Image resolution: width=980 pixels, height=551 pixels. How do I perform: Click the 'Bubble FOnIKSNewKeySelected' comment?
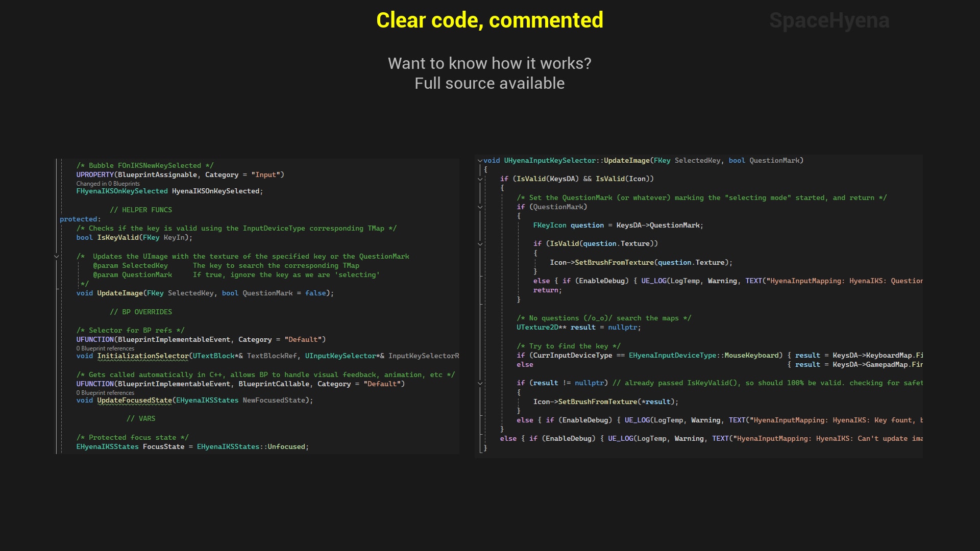pyautogui.click(x=145, y=166)
